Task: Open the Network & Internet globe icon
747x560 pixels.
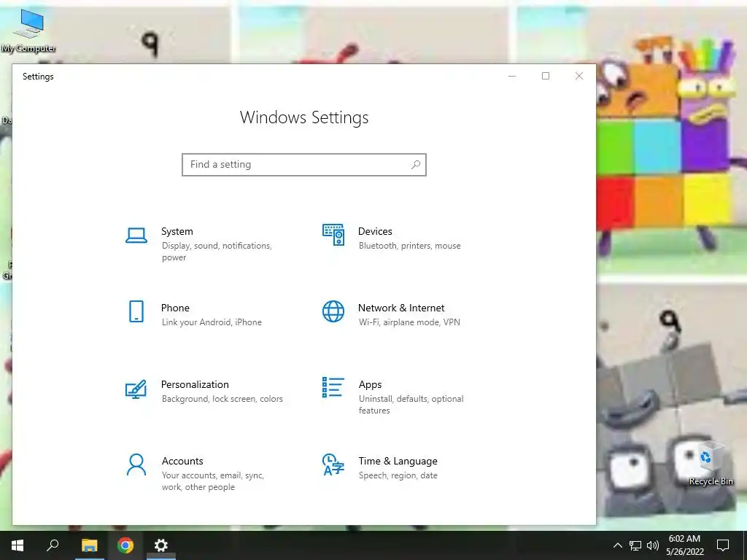Action: (x=333, y=311)
